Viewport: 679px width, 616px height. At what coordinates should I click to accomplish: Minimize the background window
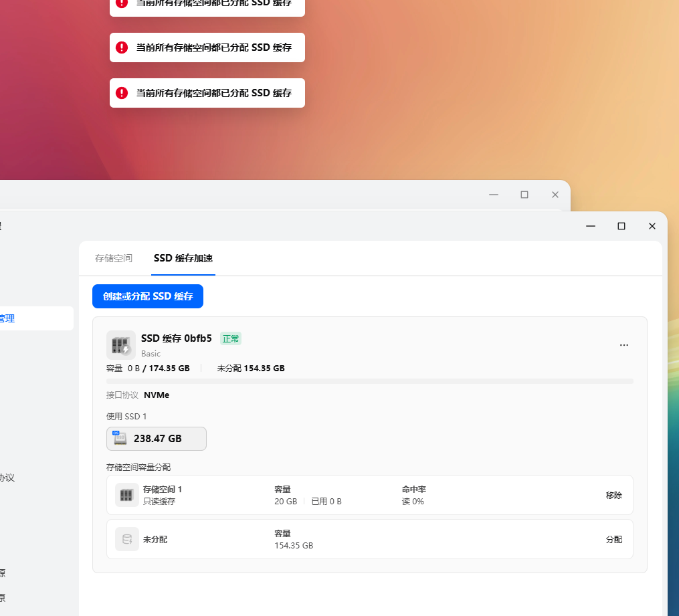(x=493, y=195)
